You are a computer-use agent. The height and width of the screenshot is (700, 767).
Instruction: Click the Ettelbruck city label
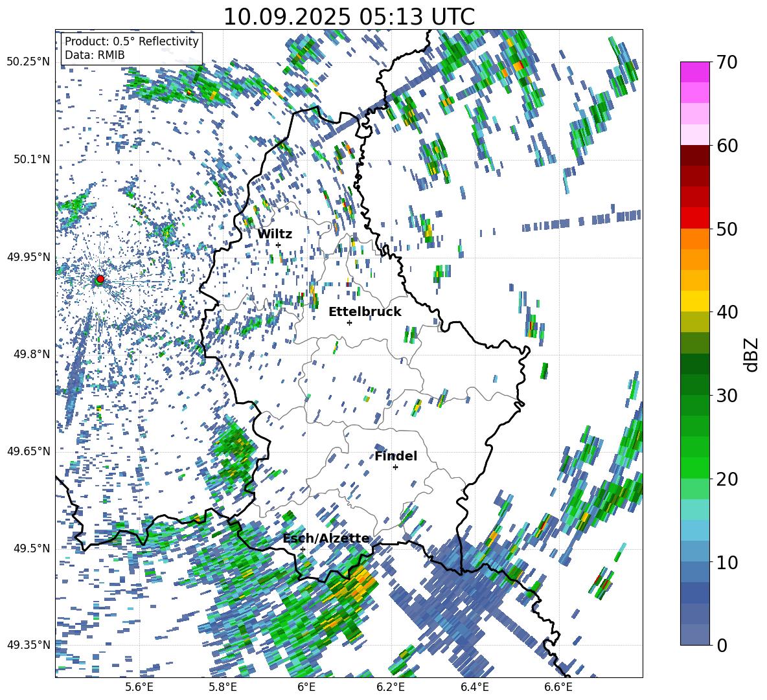pos(365,312)
